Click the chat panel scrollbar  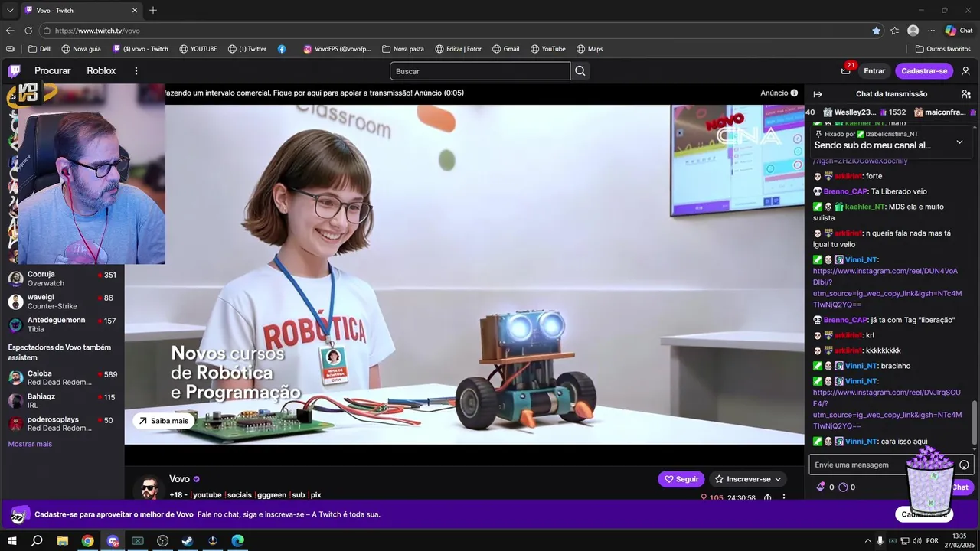tap(975, 421)
